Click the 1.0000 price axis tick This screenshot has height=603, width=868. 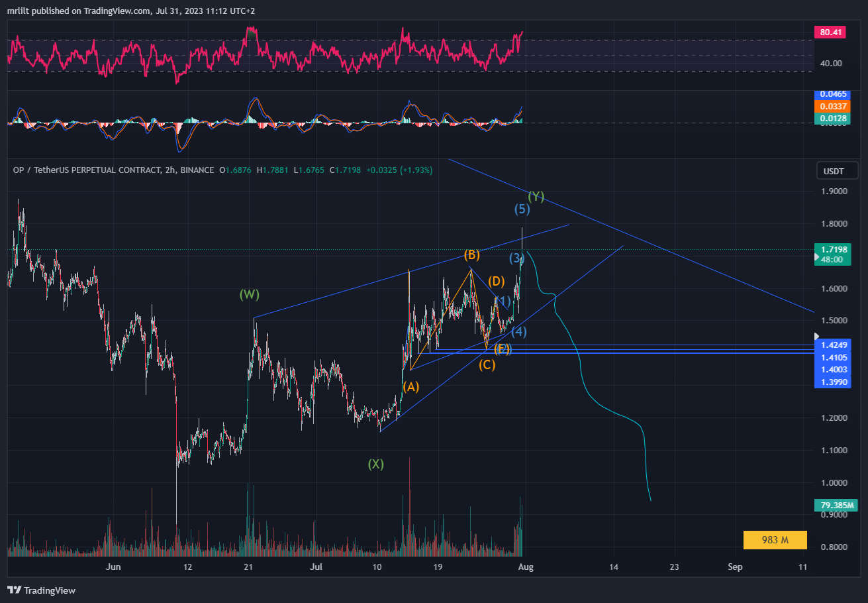[833, 483]
